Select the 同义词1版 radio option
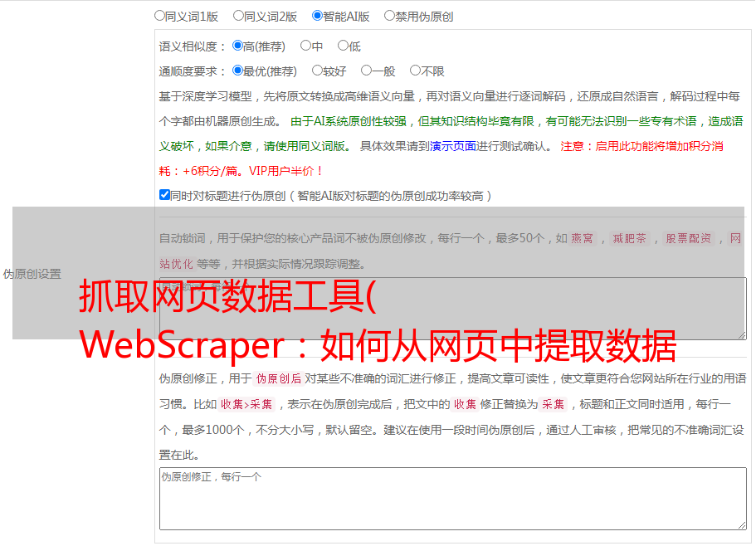 pyautogui.click(x=159, y=16)
